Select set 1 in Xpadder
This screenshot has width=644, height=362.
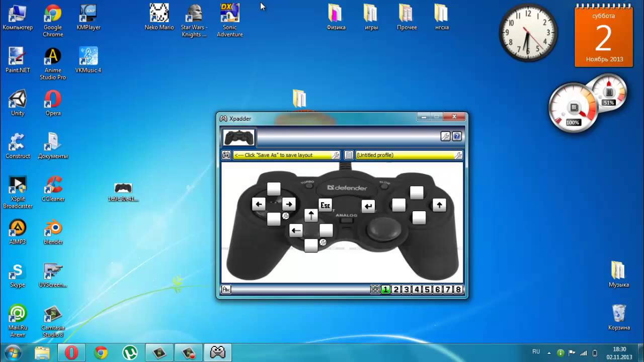[385, 290]
